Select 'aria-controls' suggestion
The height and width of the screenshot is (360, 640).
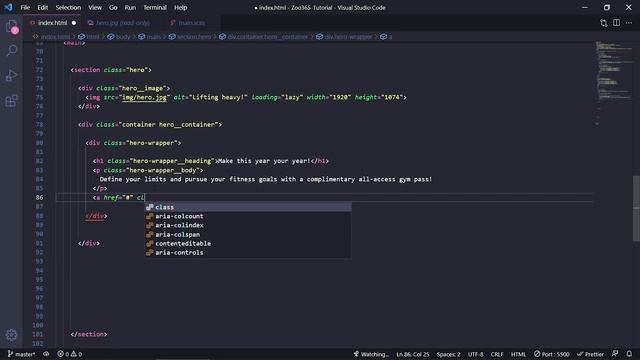(x=248, y=252)
